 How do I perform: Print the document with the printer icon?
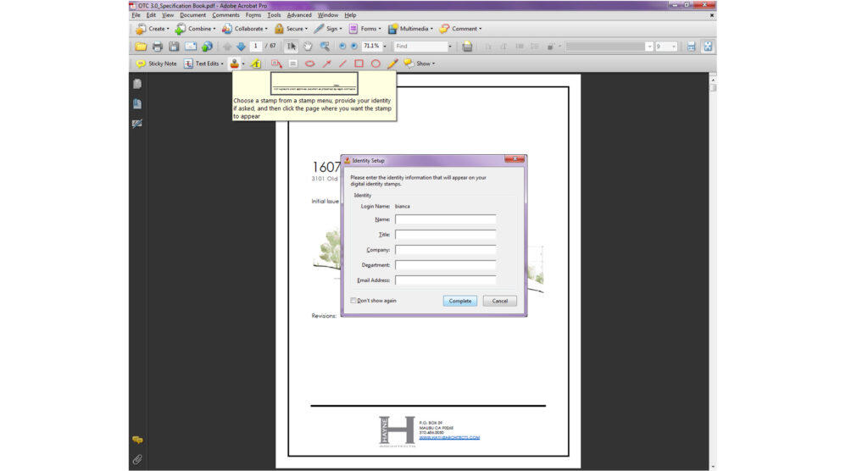157,47
